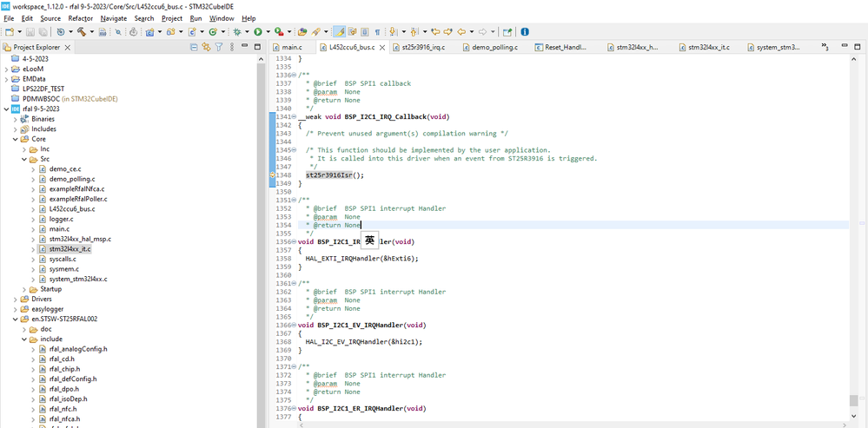Open the Run dropdown arrow
This screenshot has width=868, height=428.
268,32
